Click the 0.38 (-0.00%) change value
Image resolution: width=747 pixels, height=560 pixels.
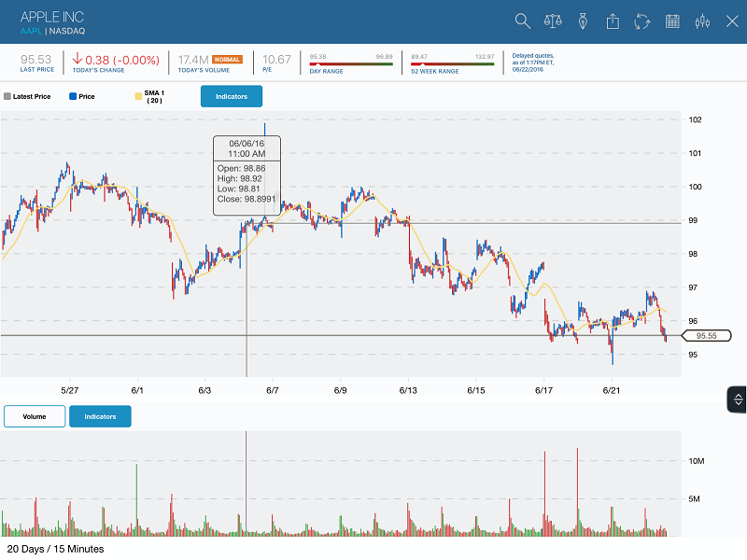click(x=122, y=60)
